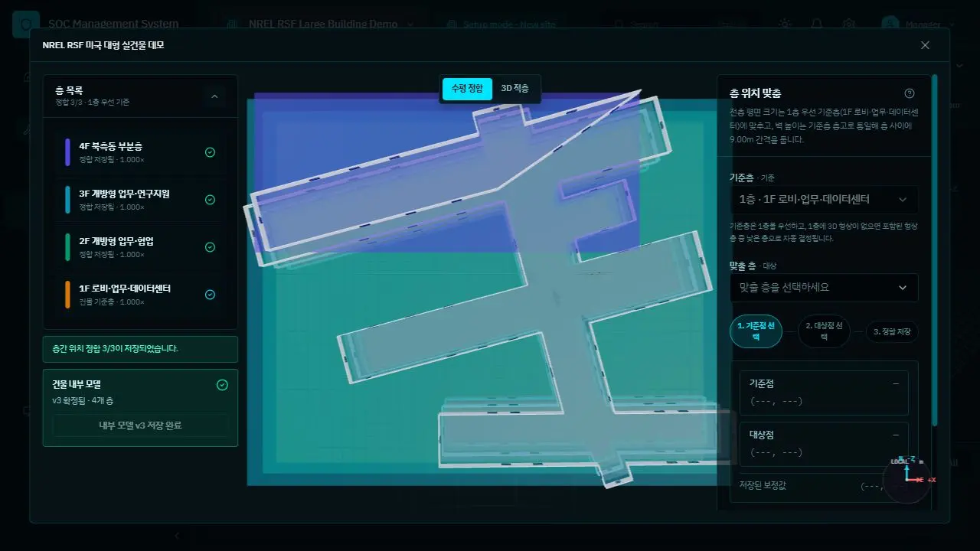Select step 1. 기준점 선택

[x=756, y=331]
